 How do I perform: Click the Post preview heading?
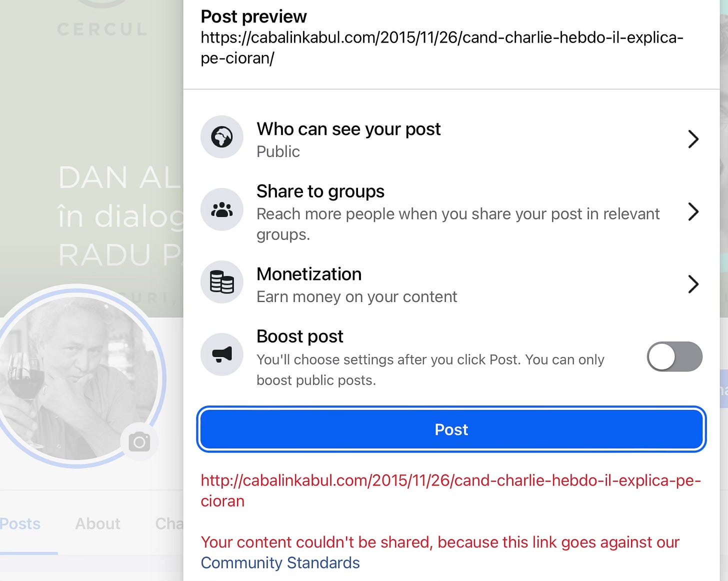point(253,16)
